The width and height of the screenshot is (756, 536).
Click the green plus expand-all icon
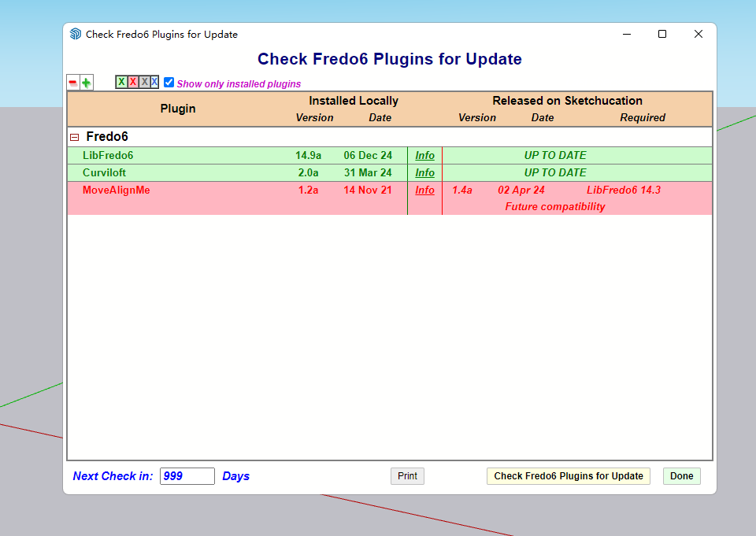86,83
